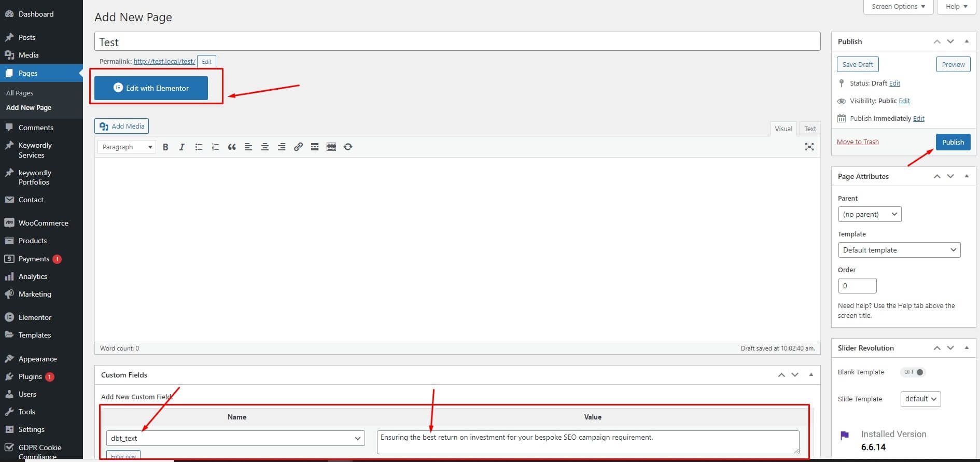Insert a blockquote
The height and width of the screenshot is (462, 980).
232,147
